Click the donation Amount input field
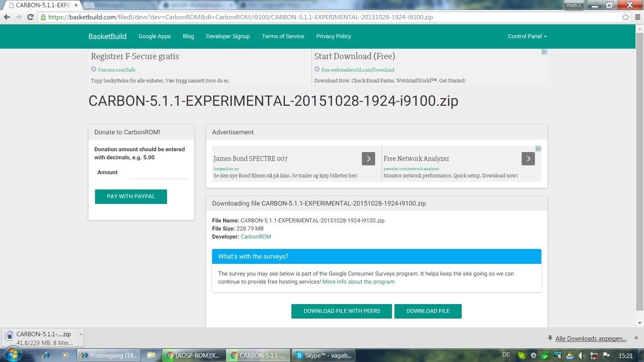This screenshot has width=644, height=362. tap(159, 173)
